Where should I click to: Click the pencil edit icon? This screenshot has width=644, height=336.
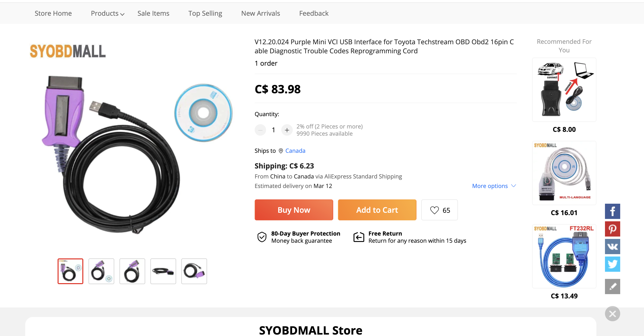[x=612, y=287]
